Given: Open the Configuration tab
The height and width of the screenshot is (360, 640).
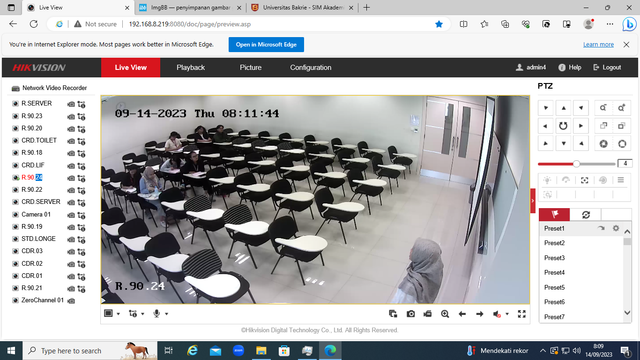Looking at the screenshot, I should 311,68.
